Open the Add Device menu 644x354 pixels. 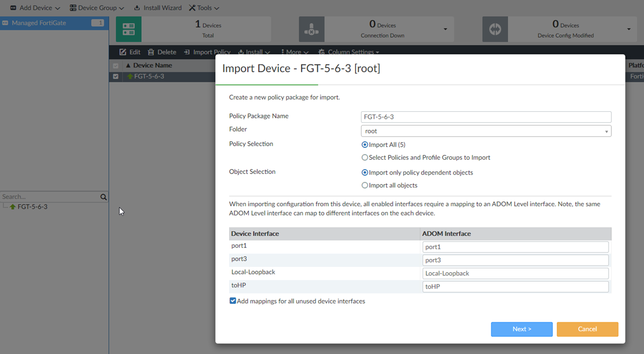pos(35,8)
